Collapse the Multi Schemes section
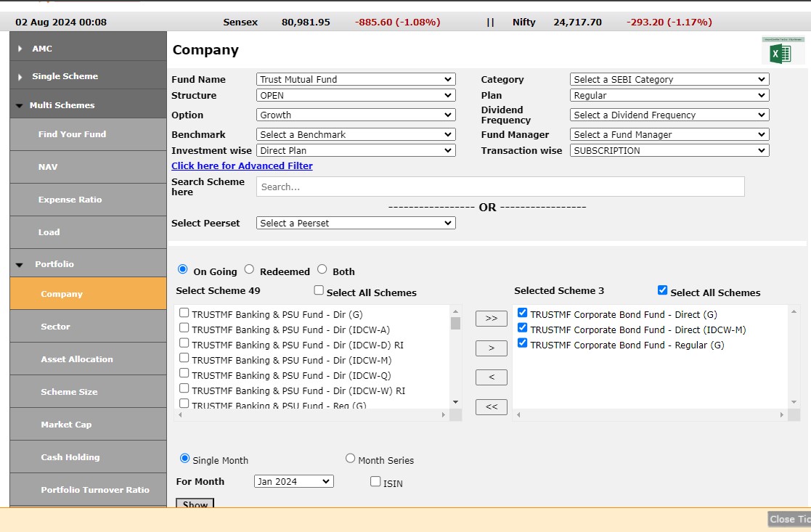Viewport: 811px width, 532px height. (20, 105)
